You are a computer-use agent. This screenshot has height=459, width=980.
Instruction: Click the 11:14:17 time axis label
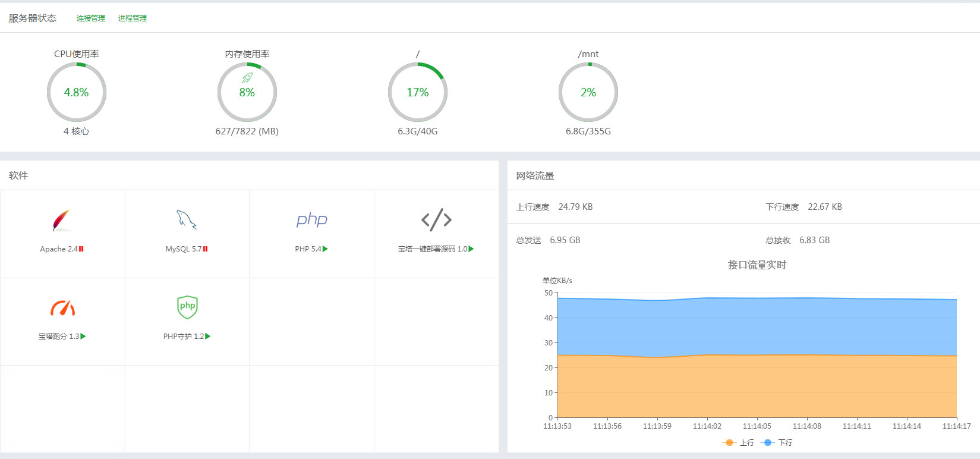(x=957, y=426)
